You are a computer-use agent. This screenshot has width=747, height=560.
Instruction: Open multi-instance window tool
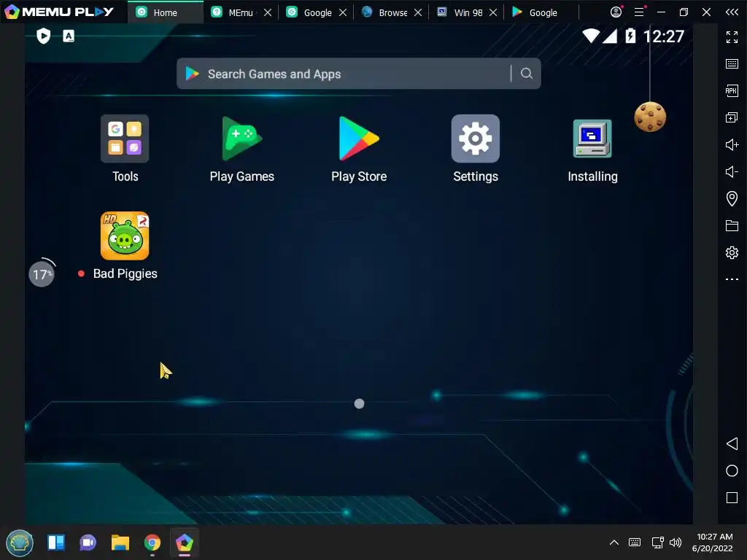coord(732,117)
